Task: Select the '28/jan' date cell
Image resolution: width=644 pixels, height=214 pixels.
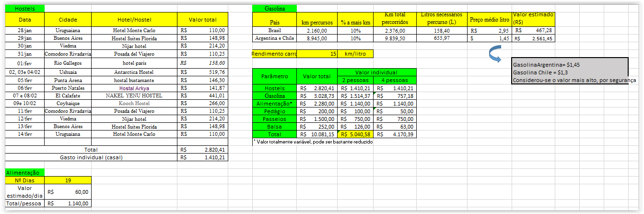Action: click(x=24, y=30)
